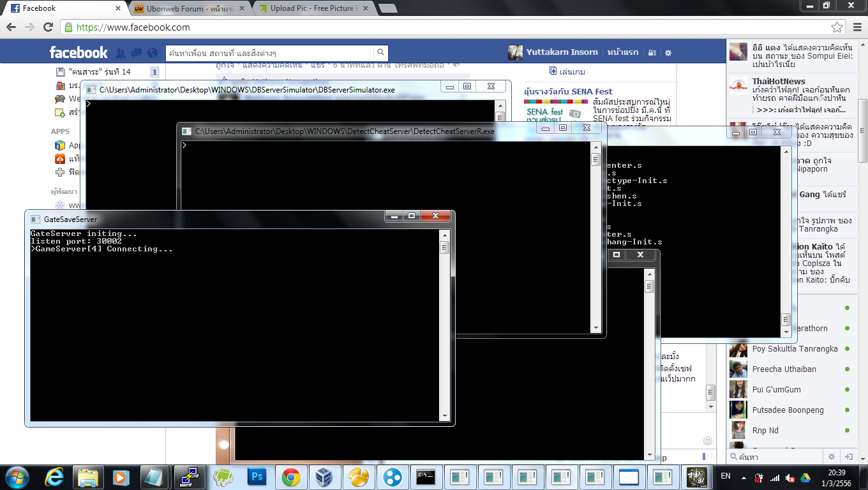This screenshot has width=868, height=490.
Task: Launch Internet Explorer from the taskbar
Action: (55, 477)
